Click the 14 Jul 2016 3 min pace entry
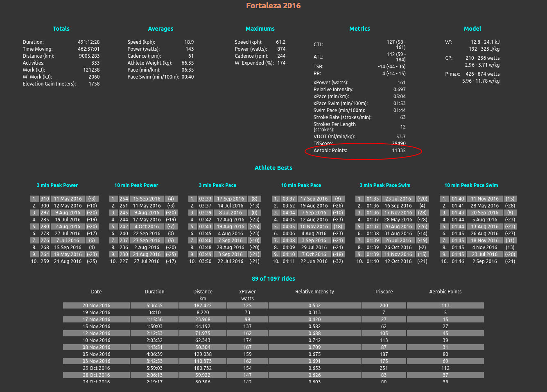 coord(231,206)
